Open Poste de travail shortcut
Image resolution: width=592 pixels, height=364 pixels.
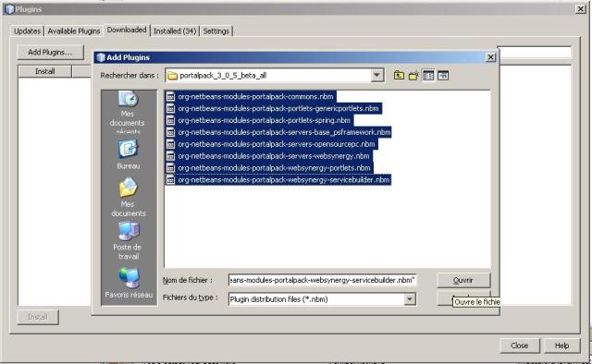pyautogui.click(x=128, y=240)
